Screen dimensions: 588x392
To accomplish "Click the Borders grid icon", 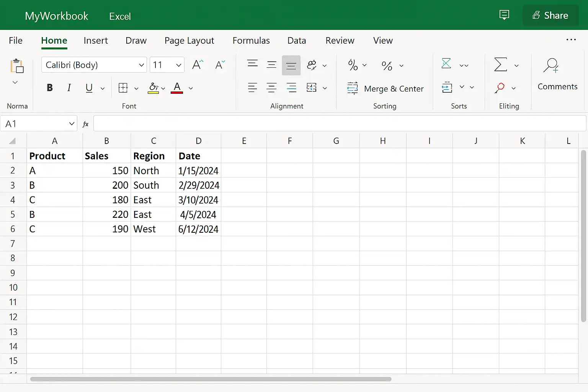I will tap(123, 88).
